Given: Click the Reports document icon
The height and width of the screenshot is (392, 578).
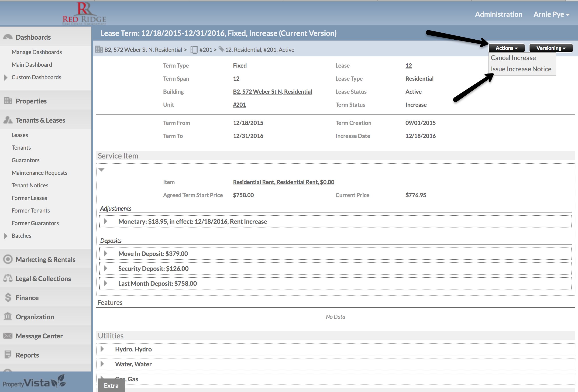Looking at the screenshot, I should [8, 355].
